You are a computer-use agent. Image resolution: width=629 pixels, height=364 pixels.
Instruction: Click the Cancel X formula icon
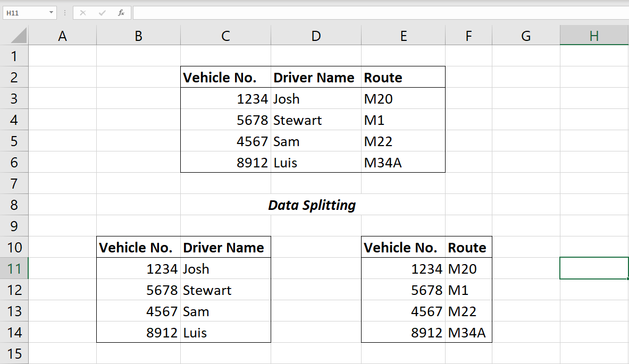83,13
